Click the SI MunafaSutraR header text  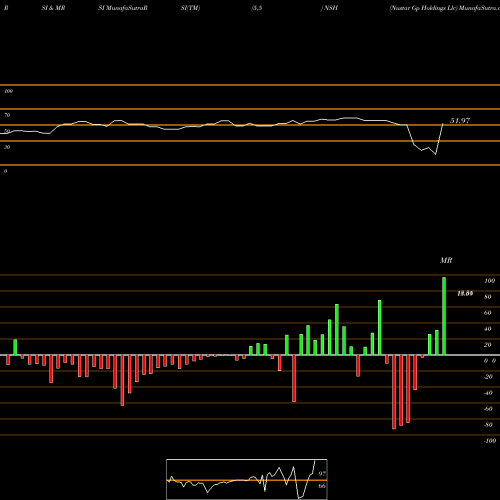[123, 8]
